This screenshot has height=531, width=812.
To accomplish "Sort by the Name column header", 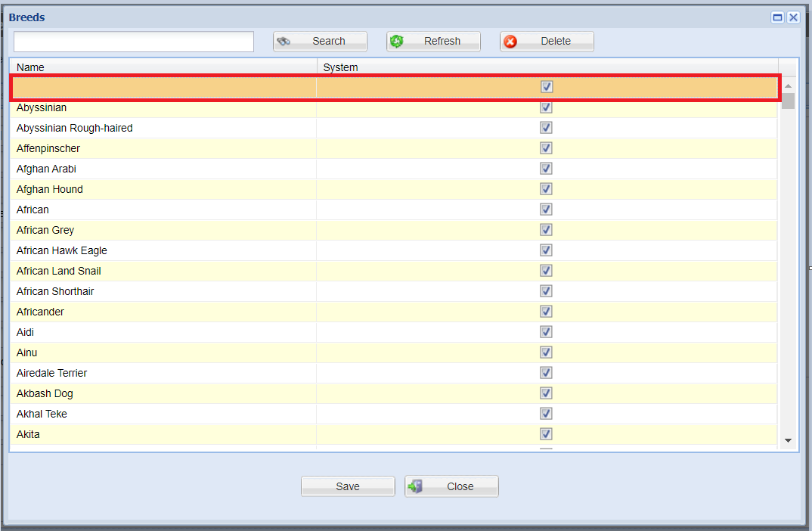I will click(x=163, y=67).
